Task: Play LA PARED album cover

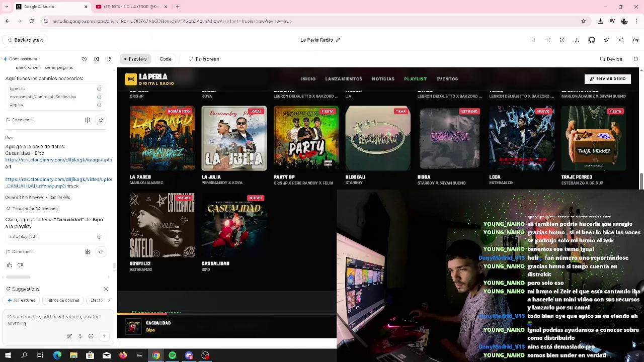Action: [162, 138]
